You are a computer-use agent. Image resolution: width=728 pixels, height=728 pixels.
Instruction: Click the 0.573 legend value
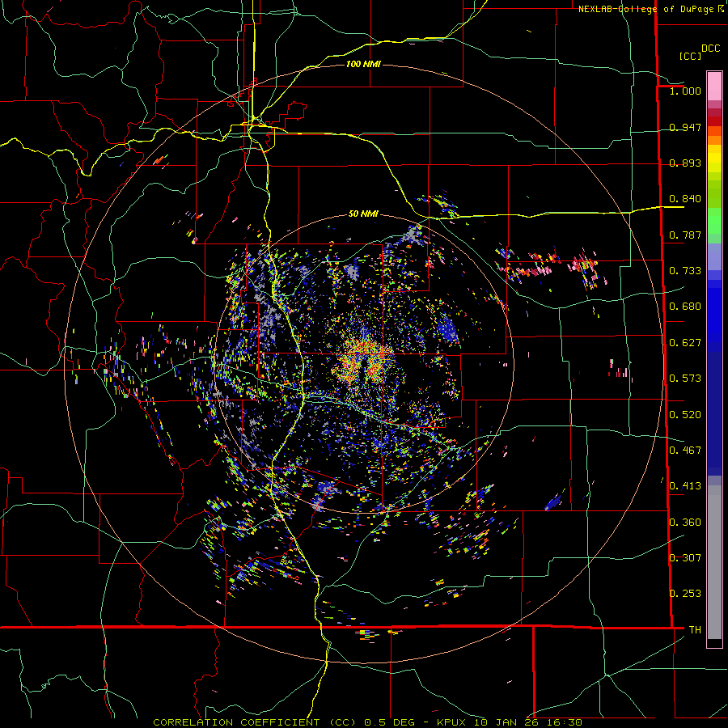(685, 379)
